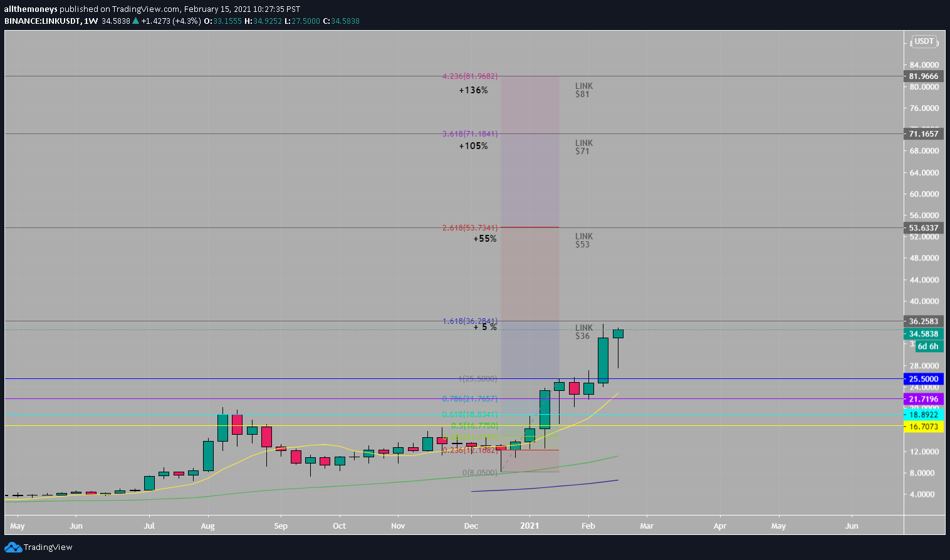
Task: Select the 0.786(21.7657) Fibonacci label
Action: coord(470,399)
